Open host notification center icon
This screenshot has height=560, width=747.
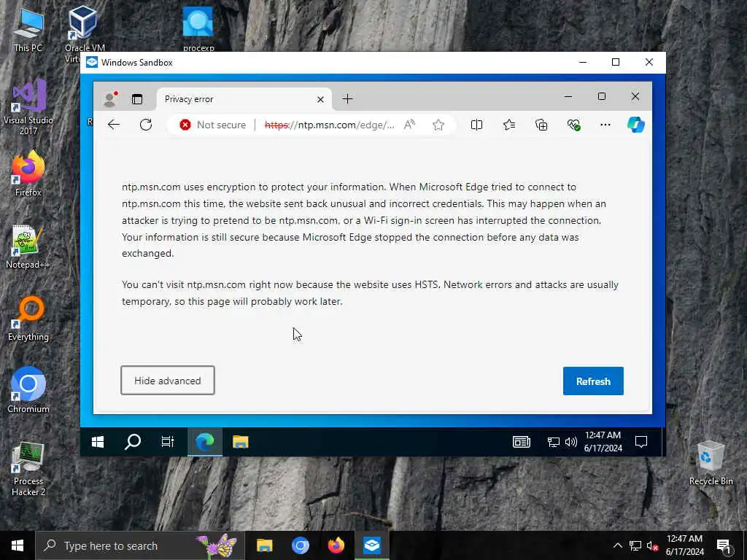(724, 545)
